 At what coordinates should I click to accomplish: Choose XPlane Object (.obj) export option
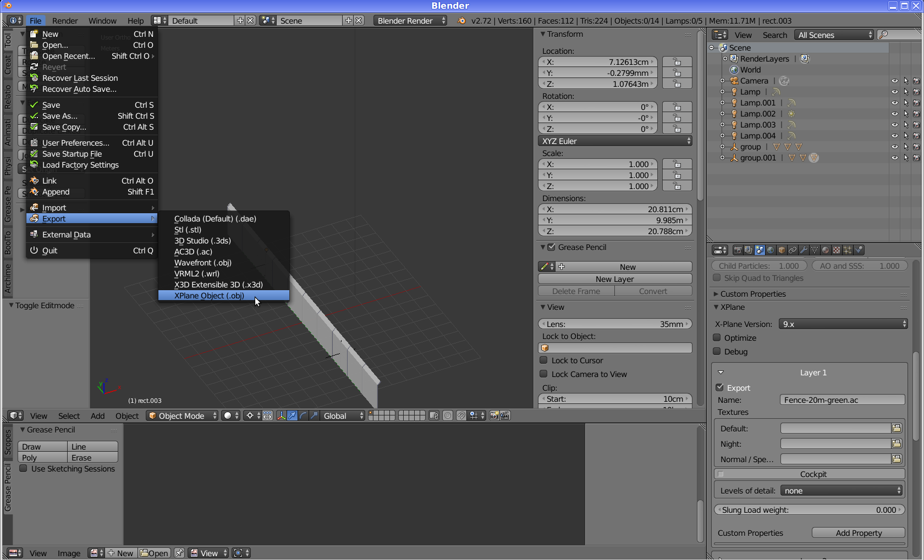click(209, 296)
